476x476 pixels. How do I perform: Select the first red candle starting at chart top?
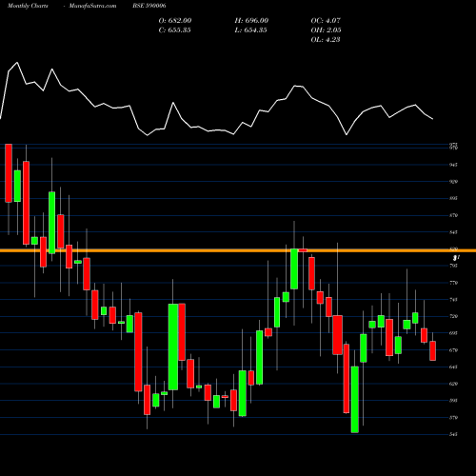pos(9,173)
